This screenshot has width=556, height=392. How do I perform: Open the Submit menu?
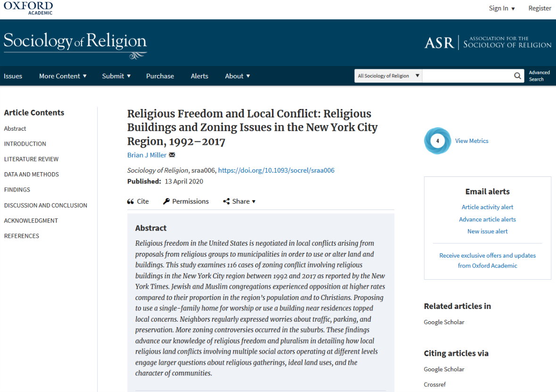pyautogui.click(x=116, y=75)
